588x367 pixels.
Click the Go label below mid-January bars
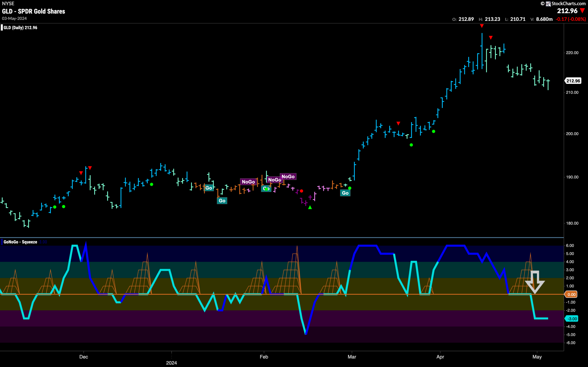(222, 201)
